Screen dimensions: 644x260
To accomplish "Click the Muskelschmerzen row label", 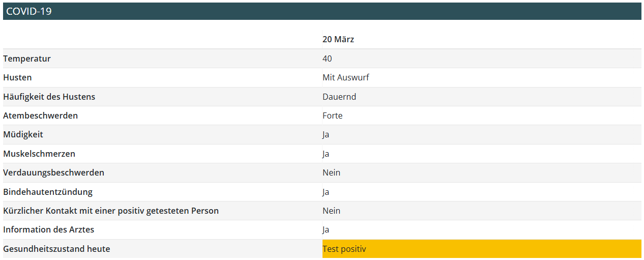I will point(39,154).
